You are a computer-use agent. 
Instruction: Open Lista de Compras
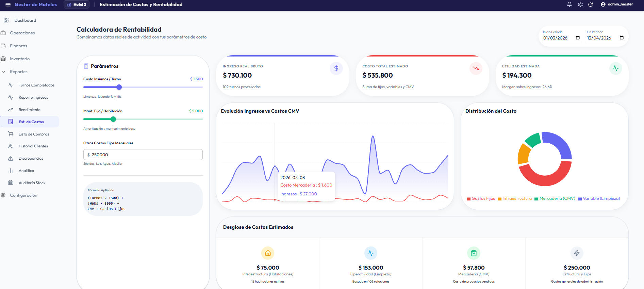[34, 134]
